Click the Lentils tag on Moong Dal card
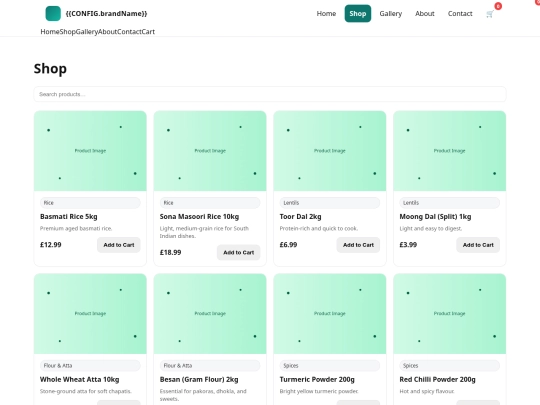 [x=450, y=203]
